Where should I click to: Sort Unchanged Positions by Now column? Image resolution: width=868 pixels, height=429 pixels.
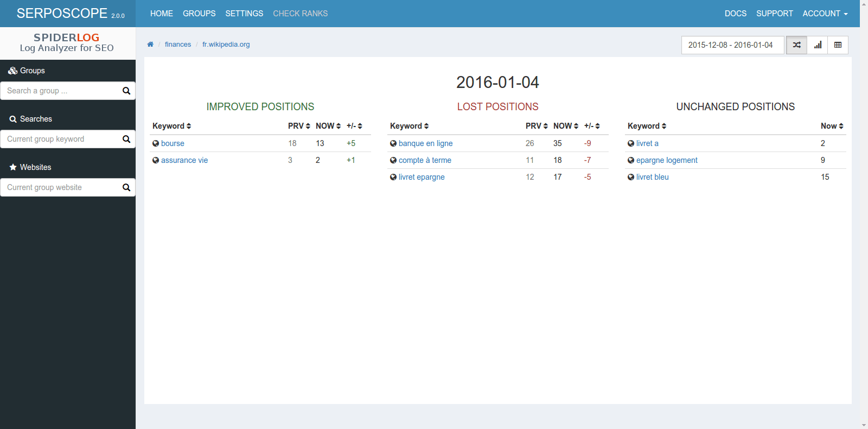(832, 126)
